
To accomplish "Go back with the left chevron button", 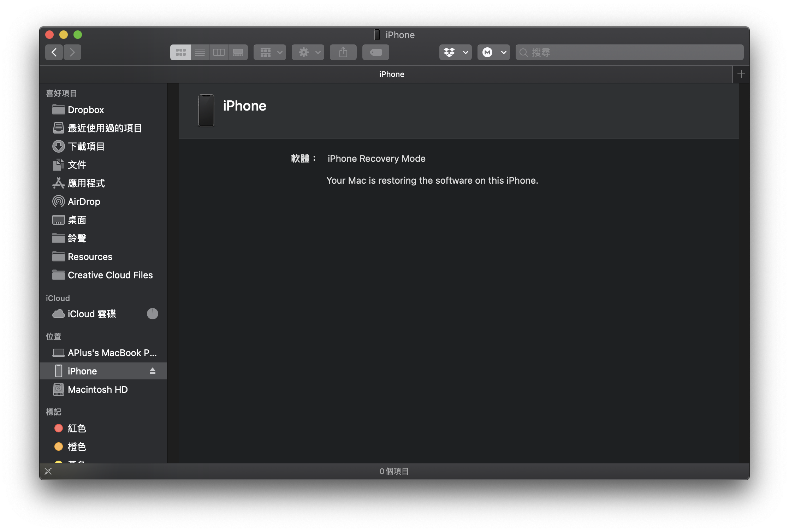I will (x=54, y=52).
